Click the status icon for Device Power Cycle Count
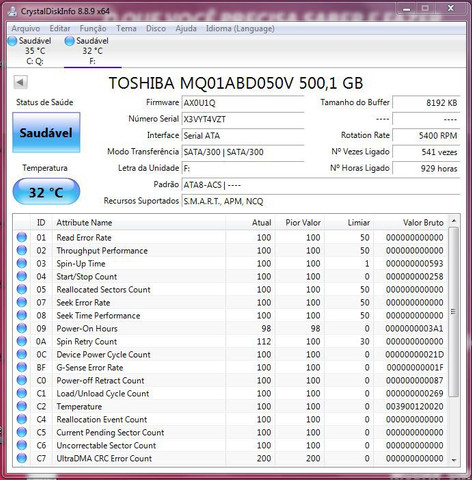The image size is (472, 480). (x=22, y=354)
